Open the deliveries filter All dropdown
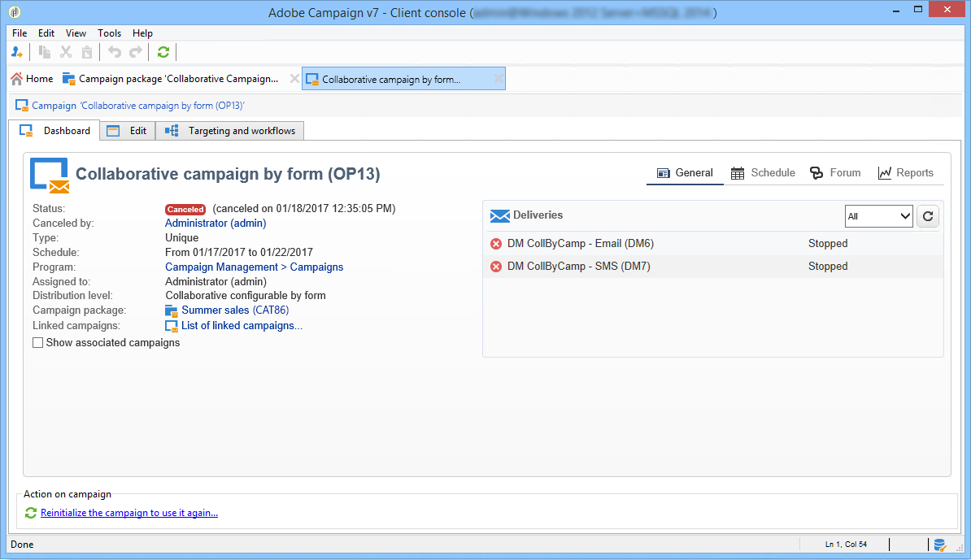The image size is (971, 560). point(879,216)
